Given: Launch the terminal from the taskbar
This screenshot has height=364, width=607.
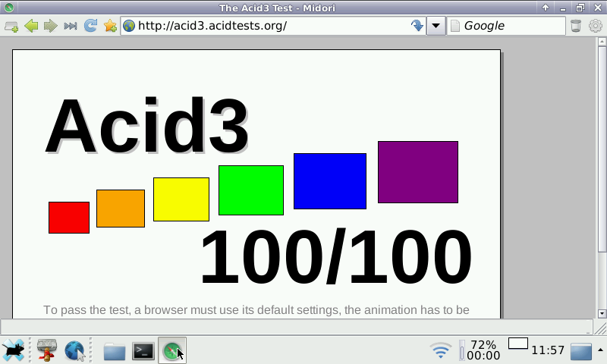Looking at the screenshot, I should [143, 350].
